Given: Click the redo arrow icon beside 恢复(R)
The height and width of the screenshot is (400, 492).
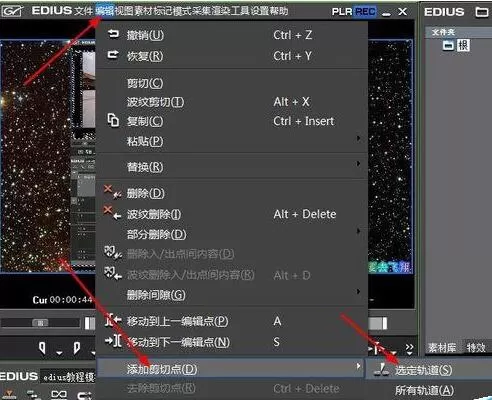Looking at the screenshot, I should click(113, 55).
